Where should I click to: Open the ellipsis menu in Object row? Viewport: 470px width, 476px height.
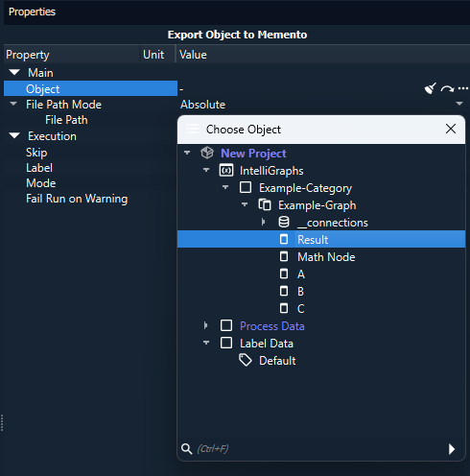[463, 88]
